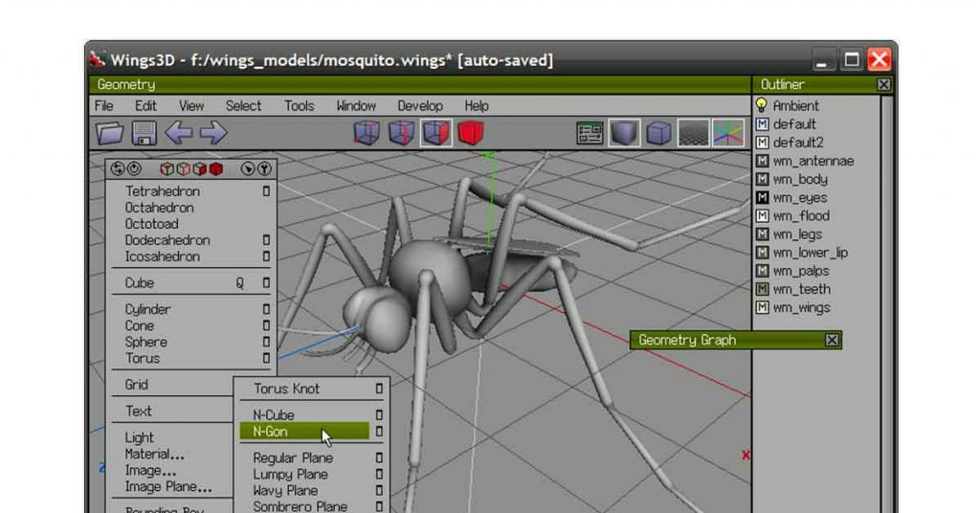
Task: Click the arrow circle icon in context menu header
Action: pyautogui.click(x=248, y=168)
